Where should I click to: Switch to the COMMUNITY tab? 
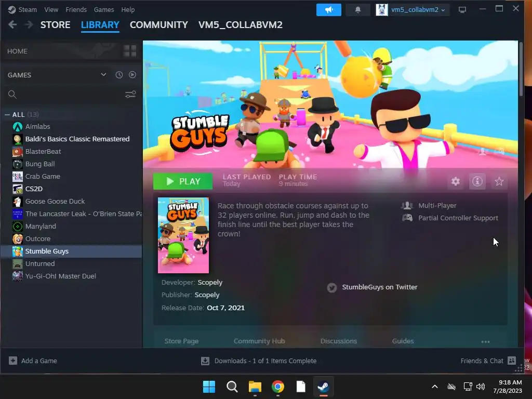159,25
